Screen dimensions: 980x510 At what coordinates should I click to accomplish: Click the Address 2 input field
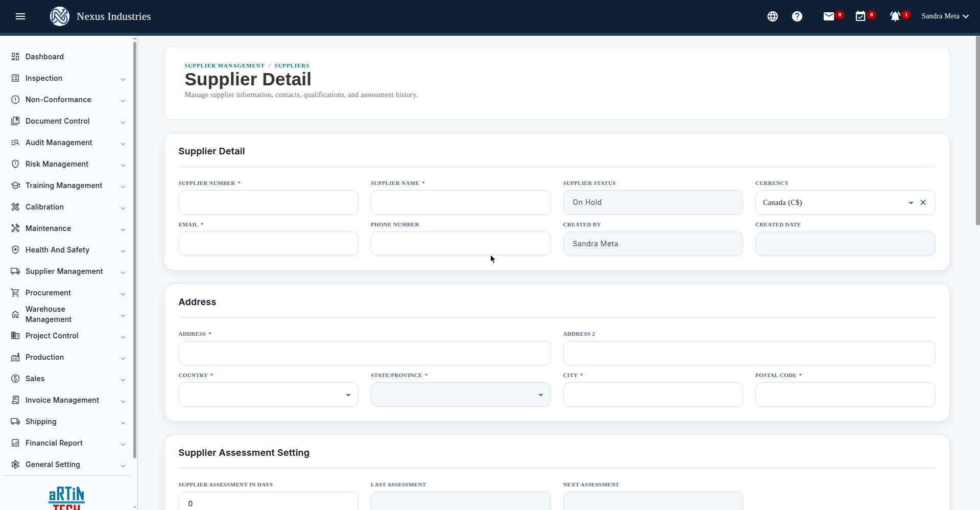[749, 353]
